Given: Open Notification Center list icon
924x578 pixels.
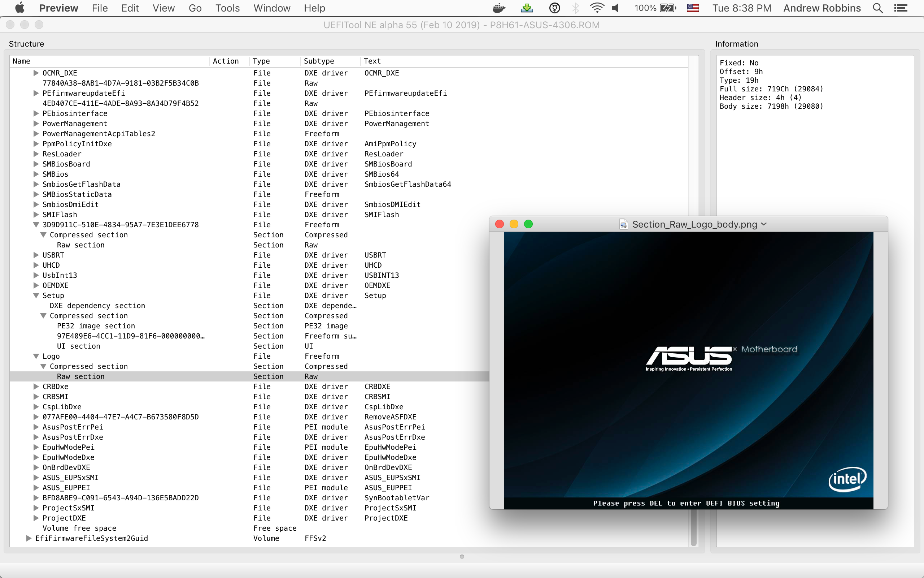Looking at the screenshot, I should coord(901,8).
